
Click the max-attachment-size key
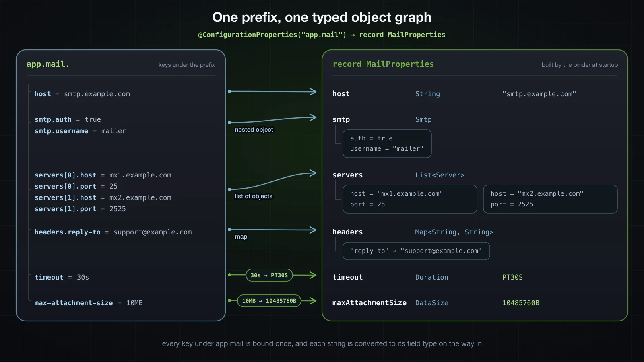coord(74,303)
